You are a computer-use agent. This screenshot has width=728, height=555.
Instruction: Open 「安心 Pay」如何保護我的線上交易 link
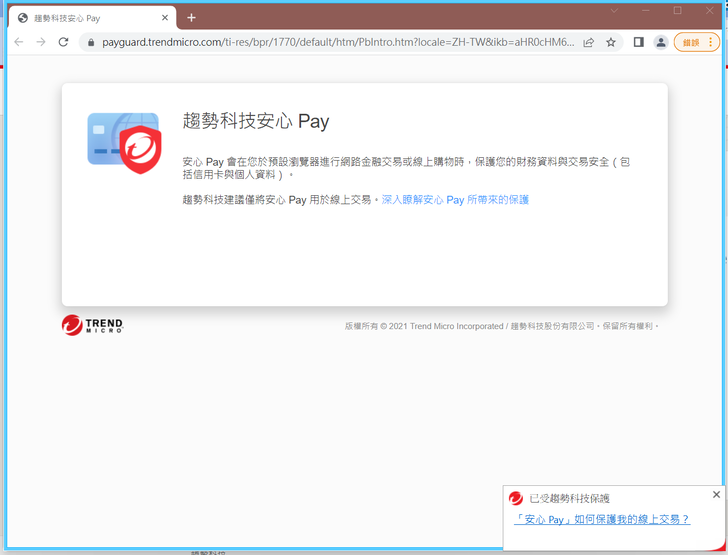pos(601,519)
